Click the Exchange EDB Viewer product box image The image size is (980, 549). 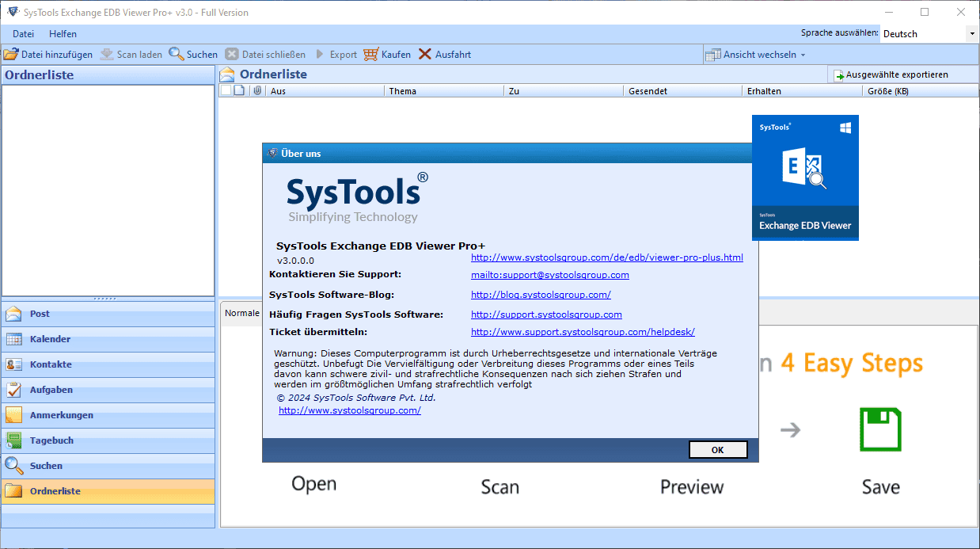[x=805, y=177]
